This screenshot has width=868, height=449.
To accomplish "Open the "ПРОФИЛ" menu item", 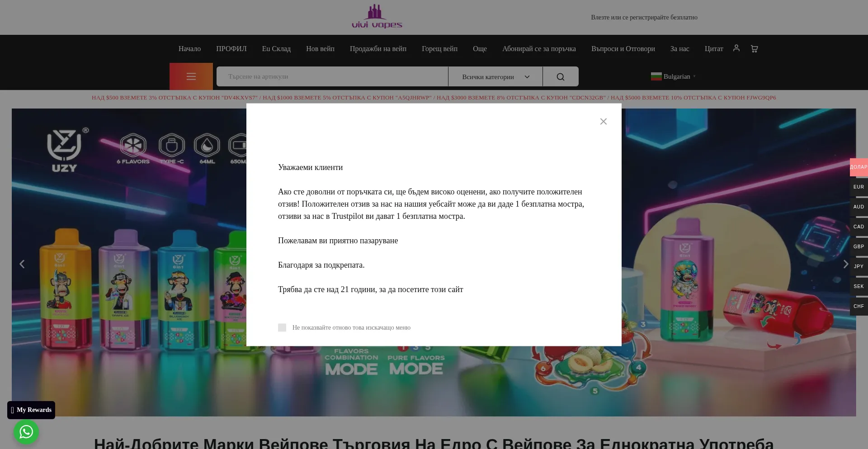I will pos(231,49).
